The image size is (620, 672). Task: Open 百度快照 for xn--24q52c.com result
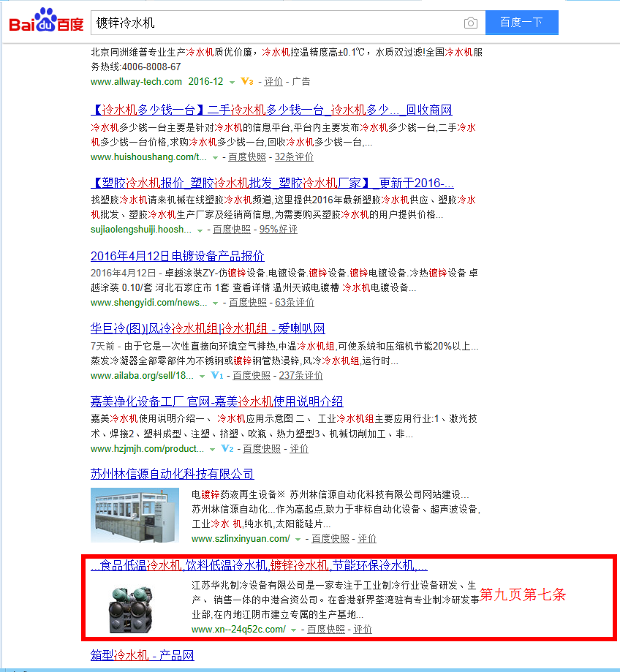[326, 629]
